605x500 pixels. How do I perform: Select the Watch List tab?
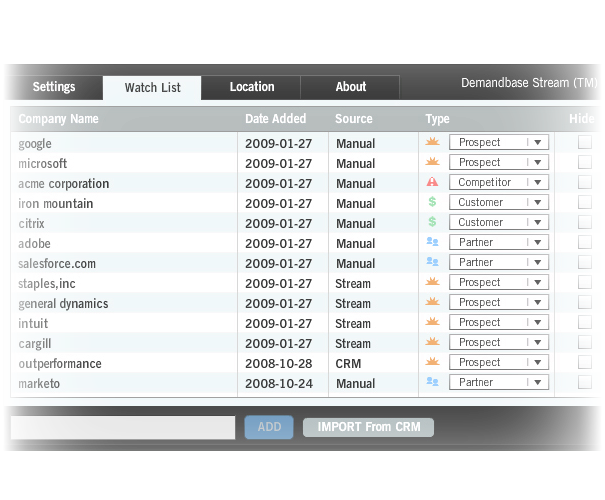152,88
